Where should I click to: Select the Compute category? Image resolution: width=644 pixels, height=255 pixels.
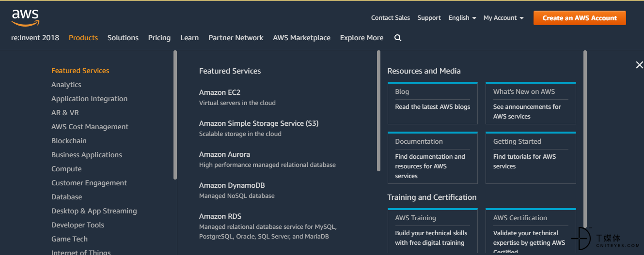(x=66, y=169)
